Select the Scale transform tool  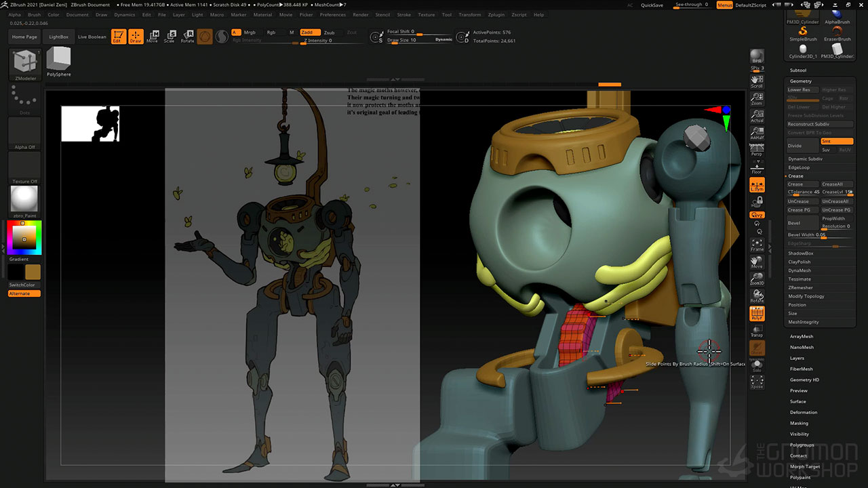tap(170, 37)
